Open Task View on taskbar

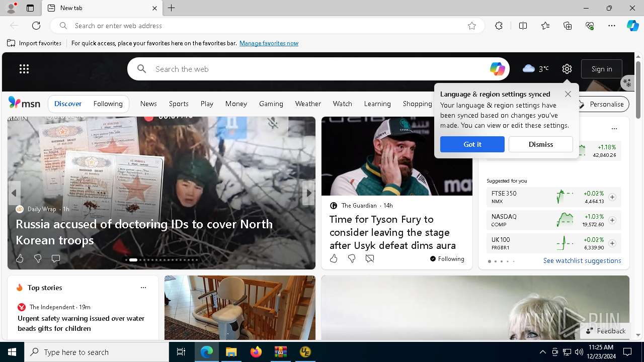coord(181,352)
